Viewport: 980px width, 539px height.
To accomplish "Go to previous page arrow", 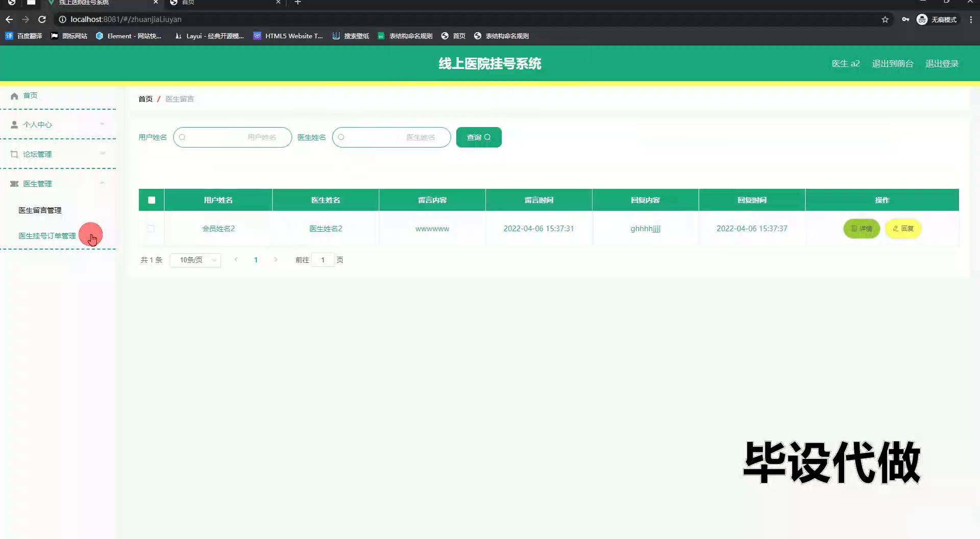I will pos(236,260).
